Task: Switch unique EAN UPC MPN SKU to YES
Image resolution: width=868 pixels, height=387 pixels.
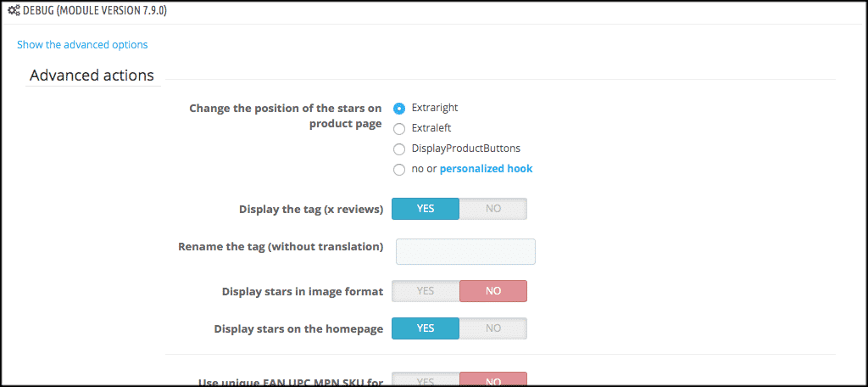Action: pyautogui.click(x=426, y=380)
